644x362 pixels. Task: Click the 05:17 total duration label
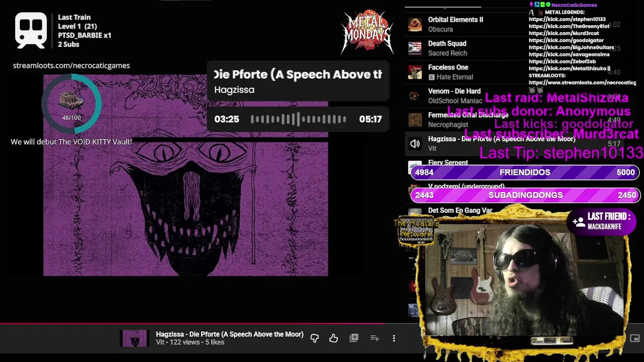point(370,119)
